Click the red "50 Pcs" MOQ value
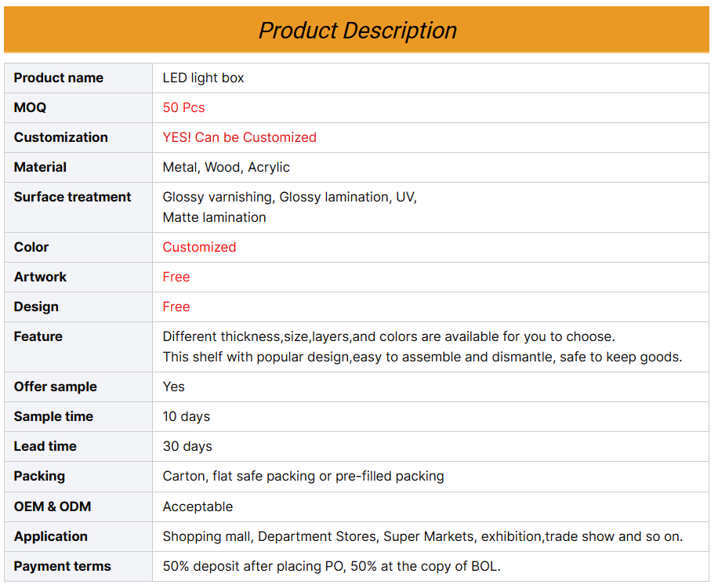 183,107
